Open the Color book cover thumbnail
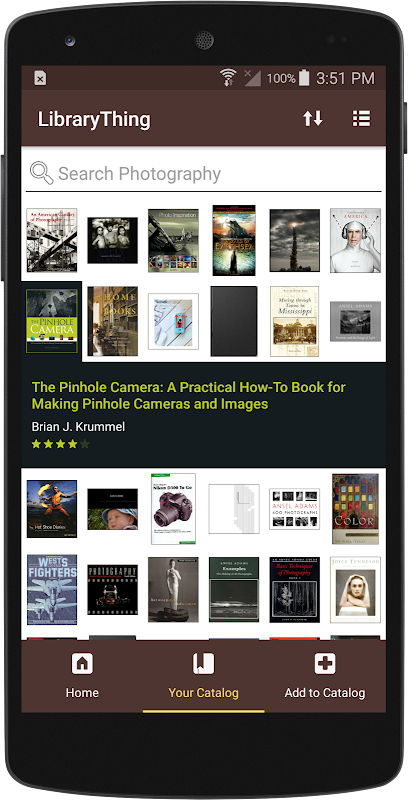The image size is (408, 800). 355,509
